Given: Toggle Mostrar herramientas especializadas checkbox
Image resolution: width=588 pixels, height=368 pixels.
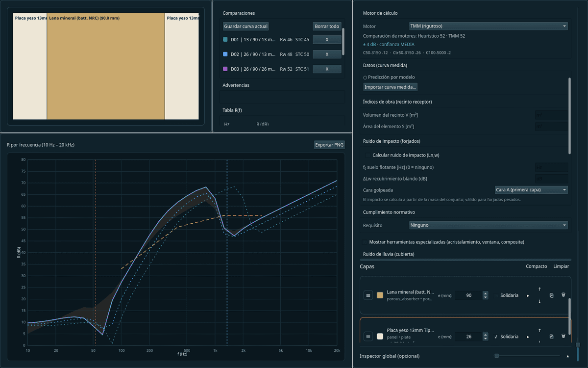Looking at the screenshot, I should point(365,242).
